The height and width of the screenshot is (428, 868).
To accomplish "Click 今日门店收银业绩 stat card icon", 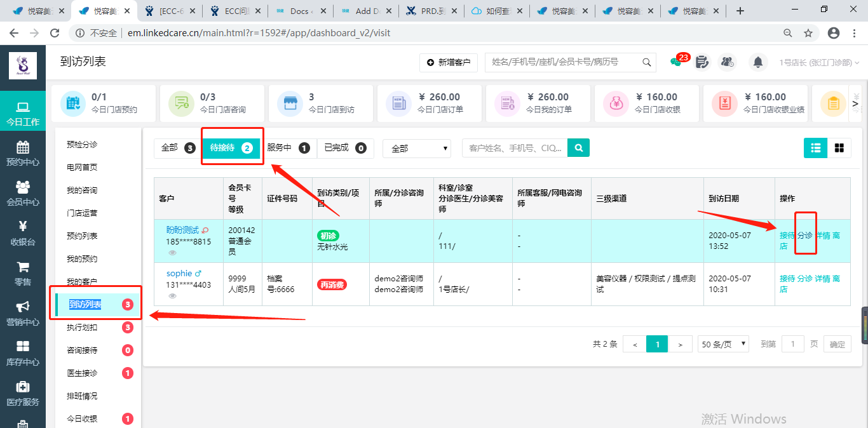I will [x=724, y=104].
